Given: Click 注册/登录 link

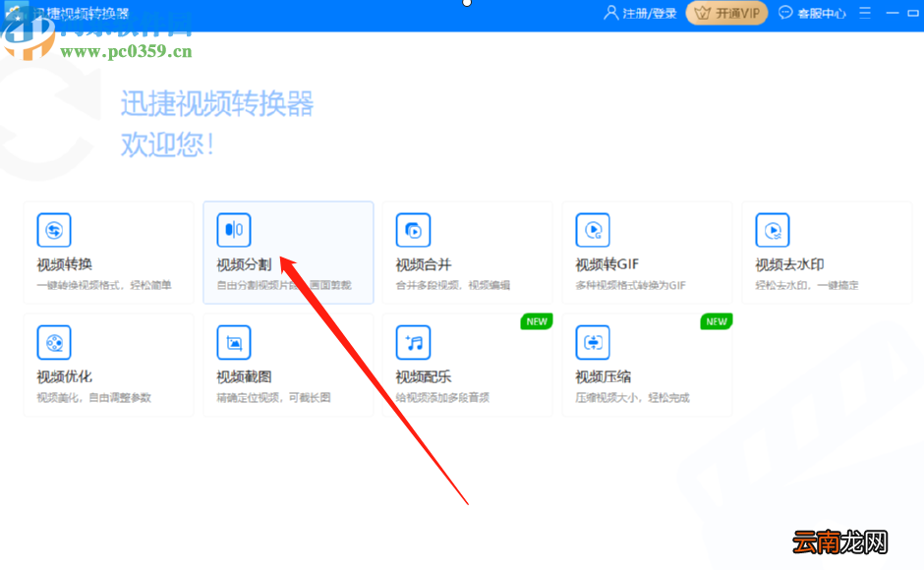Looking at the screenshot, I should point(650,13).
